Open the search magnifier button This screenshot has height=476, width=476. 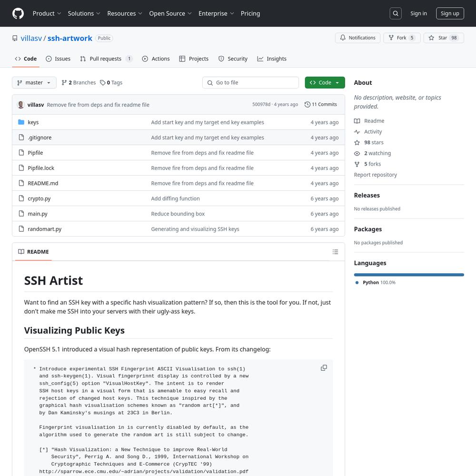click(x=395, y=13)
